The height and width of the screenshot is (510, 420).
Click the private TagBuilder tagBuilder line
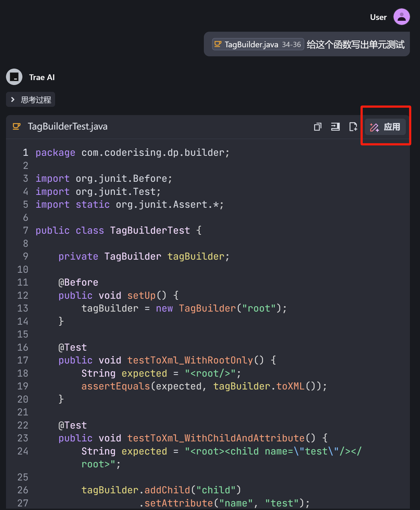pyautogui.click(x=144, y=256)
